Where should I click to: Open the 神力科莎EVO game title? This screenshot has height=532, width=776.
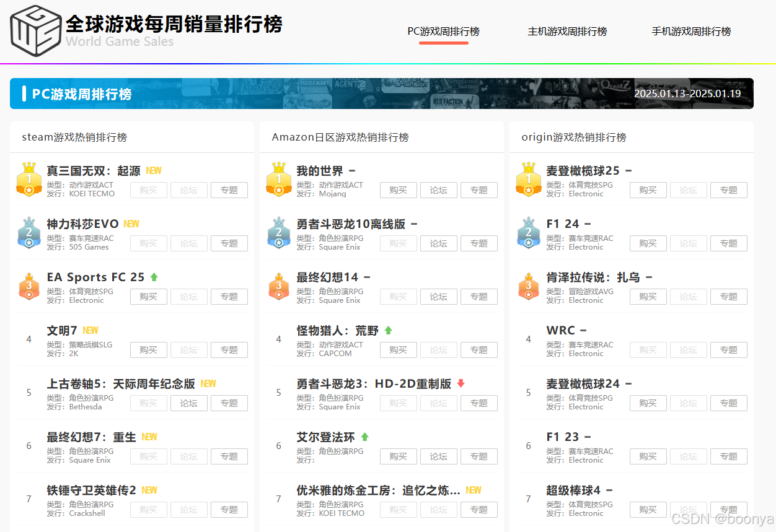(82, 224)
